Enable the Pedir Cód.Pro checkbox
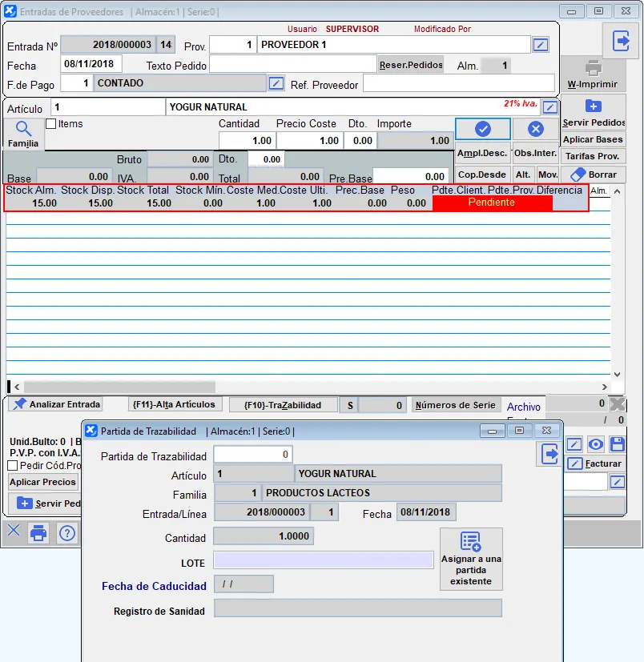The image size is (644, 662). click(13, 465)
